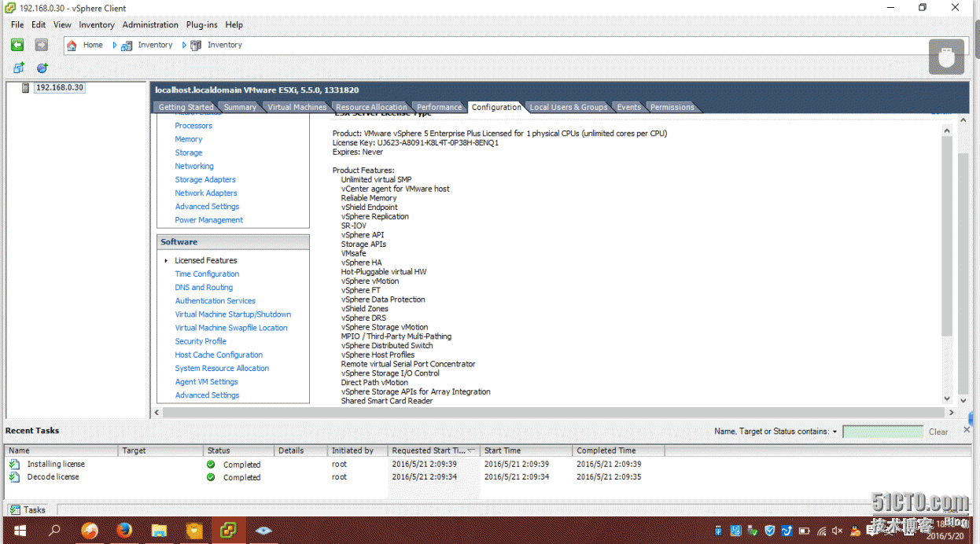980x544 pixels.
Task: Open the Storage Adapters link
Action: (205, 179)
